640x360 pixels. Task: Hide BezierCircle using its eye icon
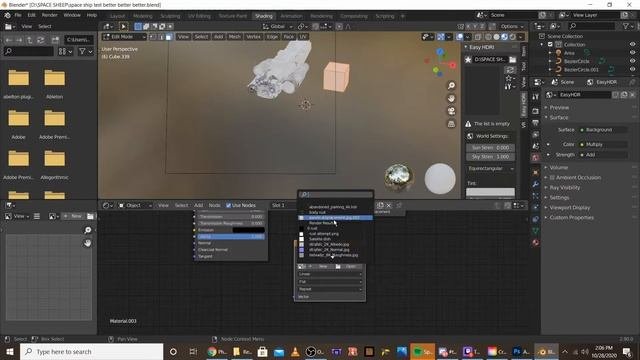(x=632, y=61)
